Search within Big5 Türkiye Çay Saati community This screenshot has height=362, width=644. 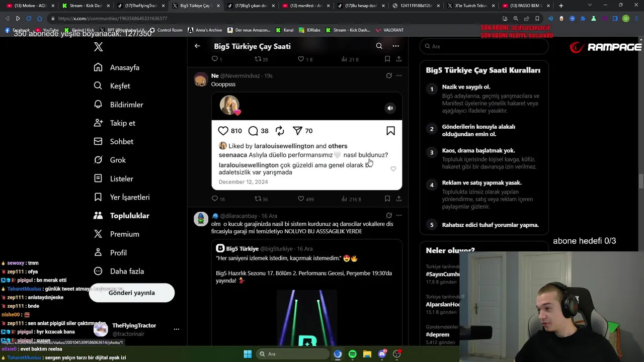(379, 46)
